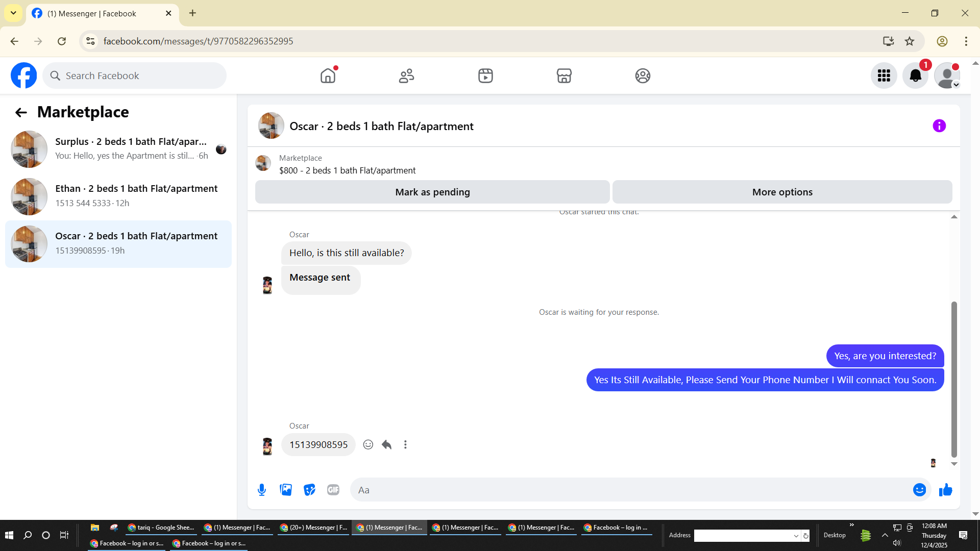Open the Facebook menu grid
The image size is (980, 551).
coord(884,76)
